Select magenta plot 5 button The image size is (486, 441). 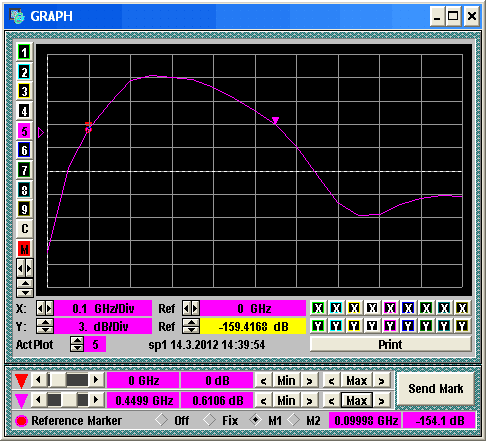pos(24,131)
